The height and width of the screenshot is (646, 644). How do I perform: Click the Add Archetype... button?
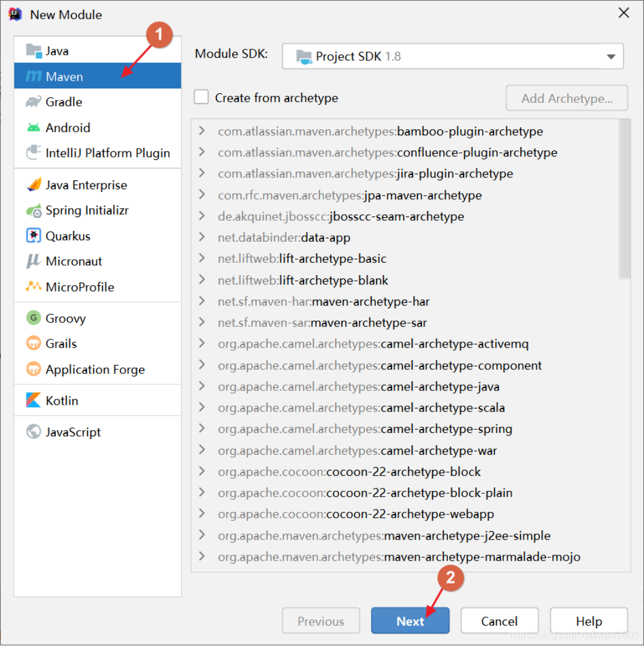(x=566, y=98)
